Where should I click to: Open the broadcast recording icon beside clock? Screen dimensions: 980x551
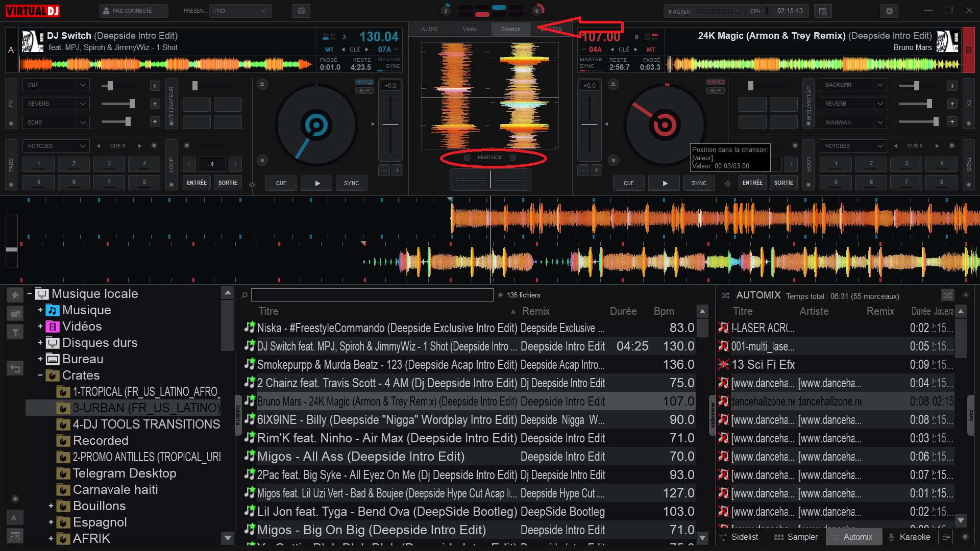(823, 11)
